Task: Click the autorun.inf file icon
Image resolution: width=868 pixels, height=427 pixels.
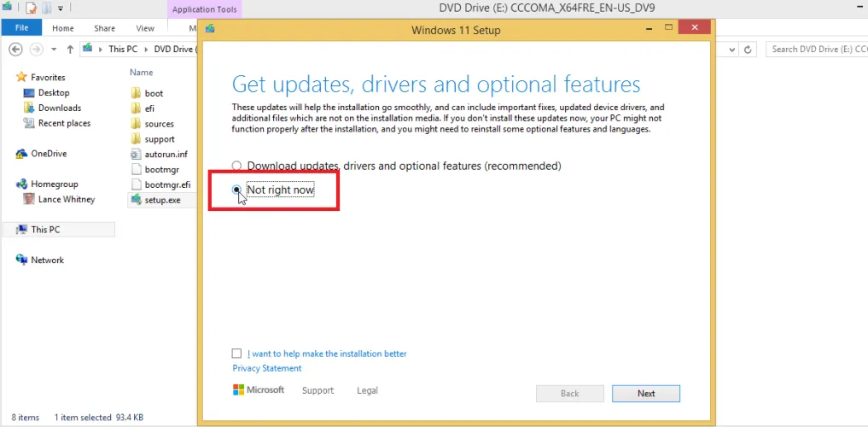Action: coord(136,155)
